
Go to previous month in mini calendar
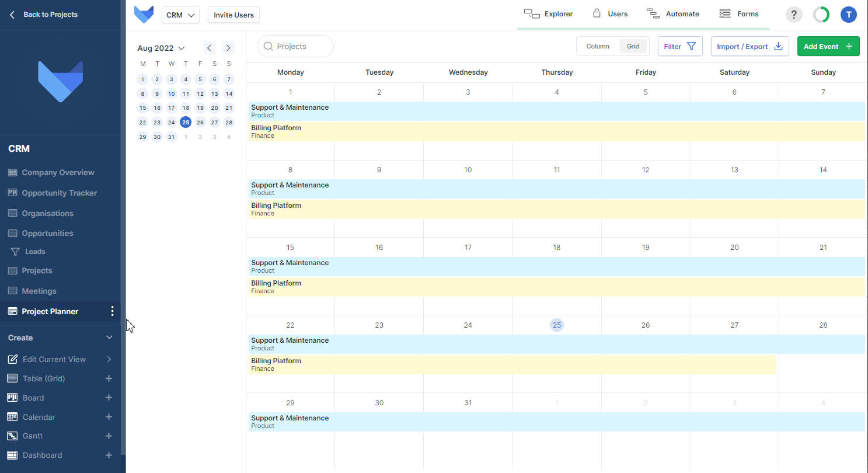210,48
